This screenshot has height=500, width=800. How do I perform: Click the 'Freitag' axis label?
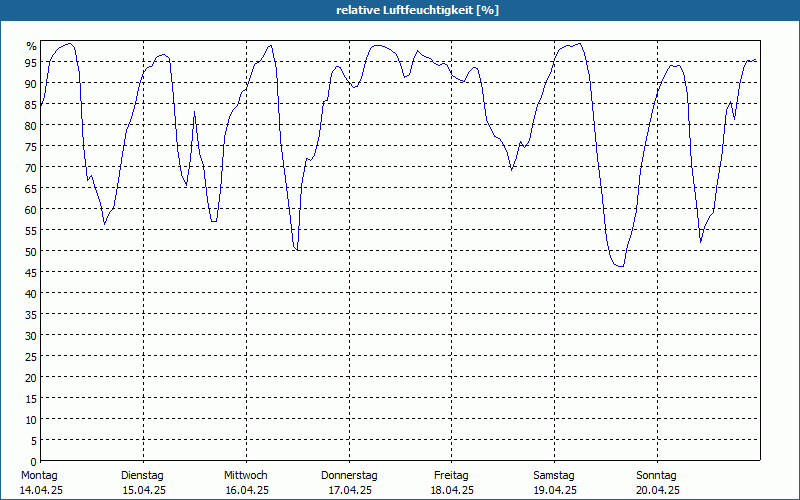[451, 475]
